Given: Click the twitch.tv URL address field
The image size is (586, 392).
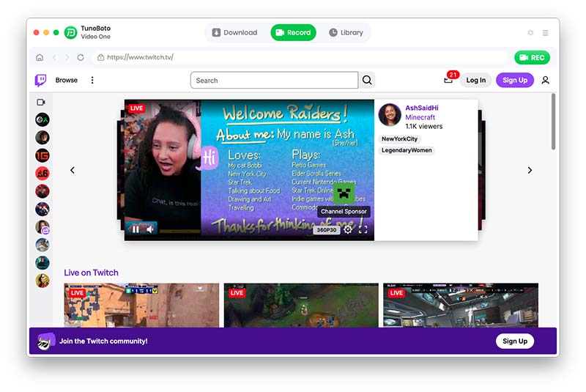Looking at the screenshot, I should [x=299, y=57].
